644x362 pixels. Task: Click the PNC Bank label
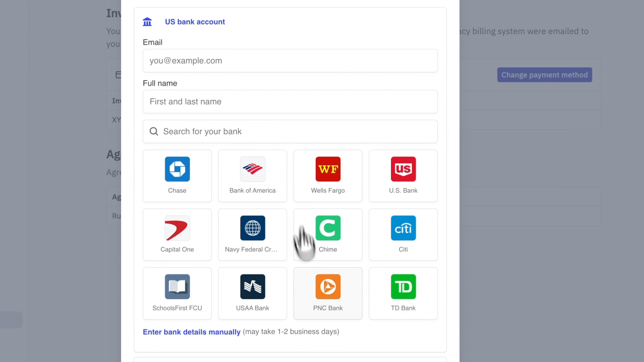(328, 308)
